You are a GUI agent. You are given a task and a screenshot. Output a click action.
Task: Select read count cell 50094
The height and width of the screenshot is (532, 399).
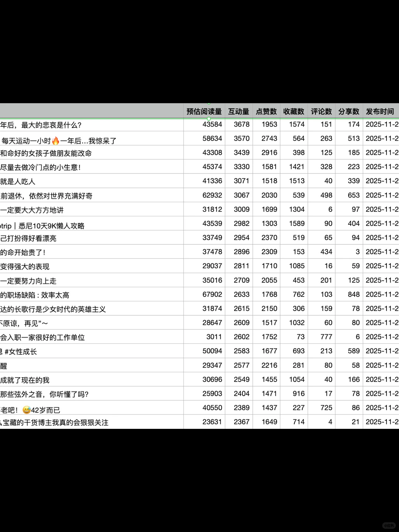[204, 351]
